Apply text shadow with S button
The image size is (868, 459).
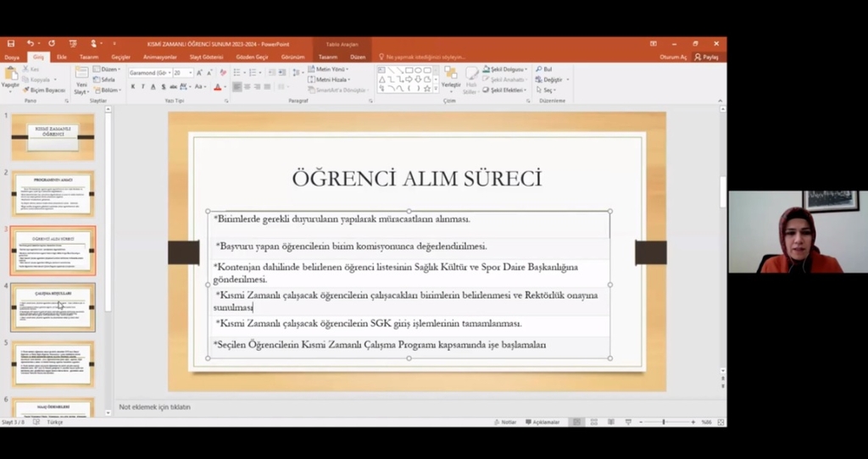pyautogui.click(x=164, y=87)
